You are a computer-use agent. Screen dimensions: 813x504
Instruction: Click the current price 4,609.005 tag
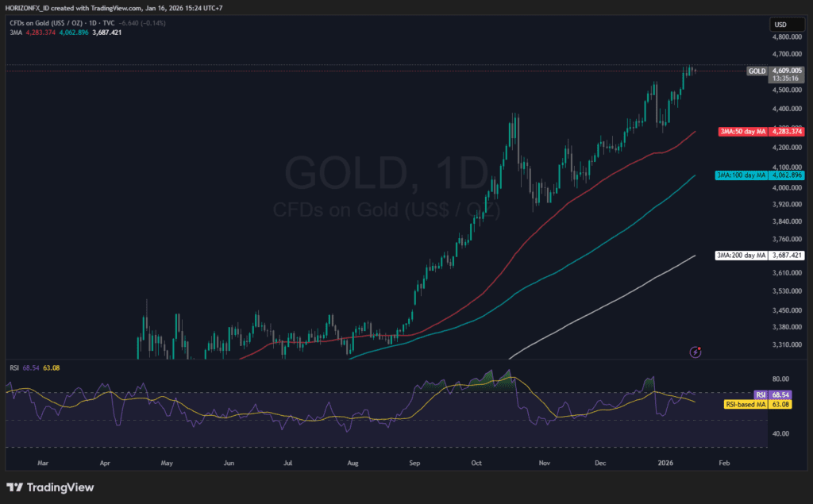[789, 71]
